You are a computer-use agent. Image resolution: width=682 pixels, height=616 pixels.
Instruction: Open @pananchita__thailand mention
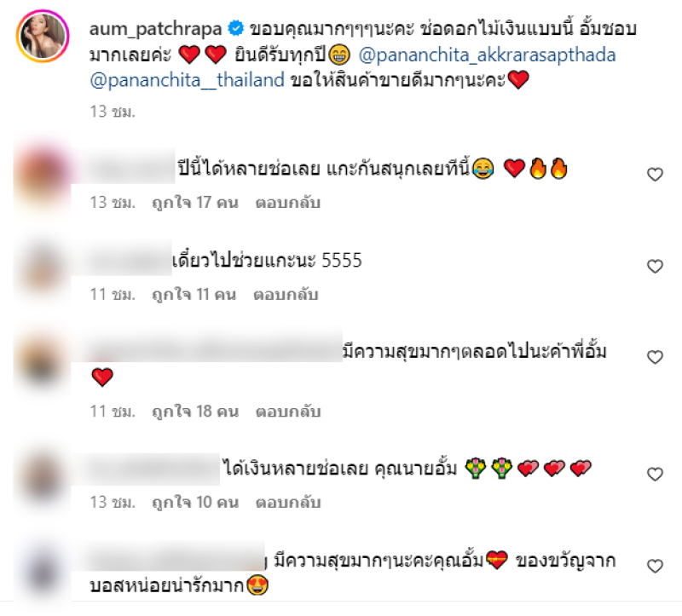pos(187,80)
